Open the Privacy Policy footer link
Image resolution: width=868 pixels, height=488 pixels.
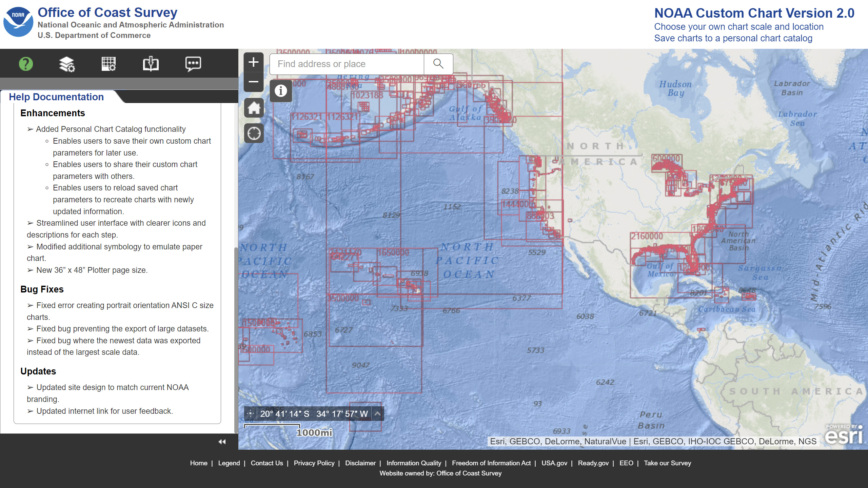coord(314,463)
